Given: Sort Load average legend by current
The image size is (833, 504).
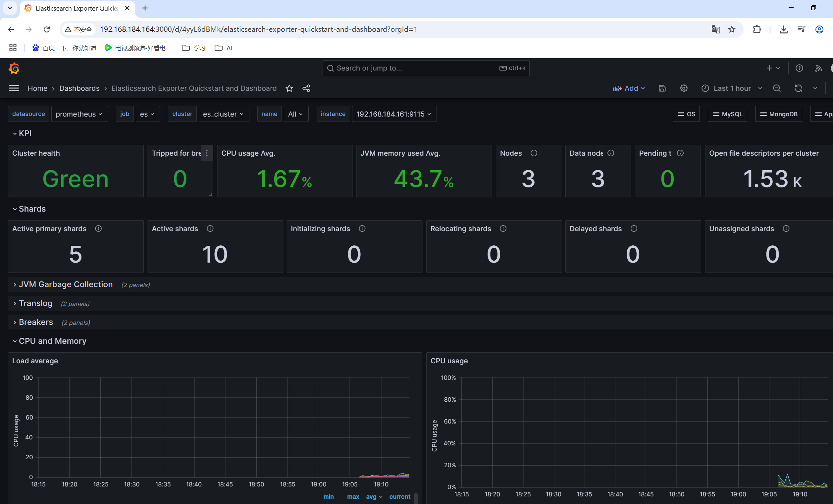Looking at the screenshot, I should pyautogui.click(x=399, y=497).
